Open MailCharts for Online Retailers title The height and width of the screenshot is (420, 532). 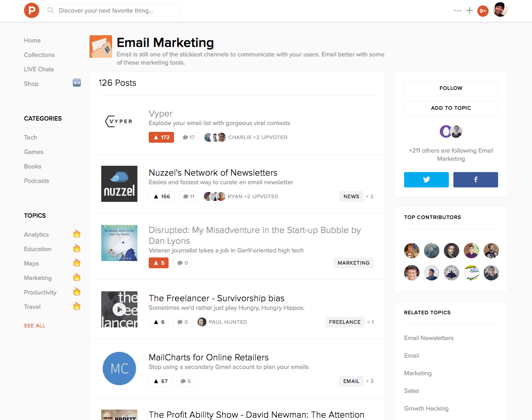209,357
